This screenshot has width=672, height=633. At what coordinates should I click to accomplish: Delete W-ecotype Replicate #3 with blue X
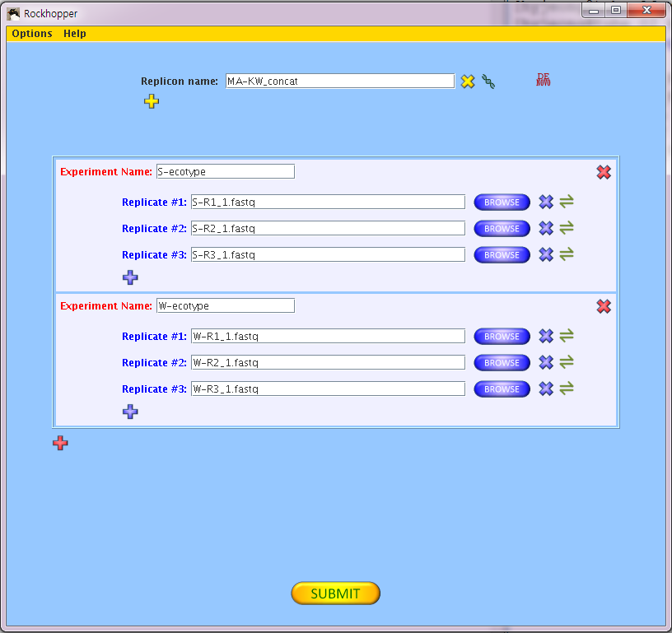(545, 389)
